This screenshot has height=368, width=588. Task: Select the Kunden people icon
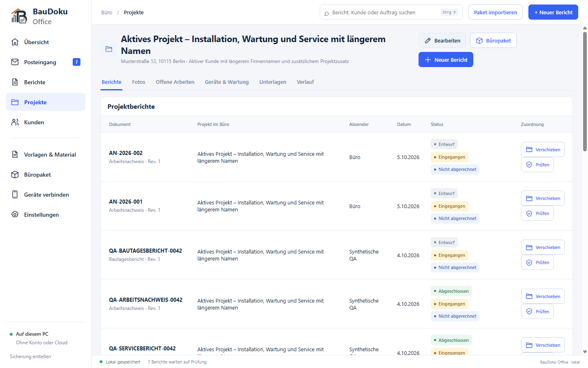click(15, 122)
